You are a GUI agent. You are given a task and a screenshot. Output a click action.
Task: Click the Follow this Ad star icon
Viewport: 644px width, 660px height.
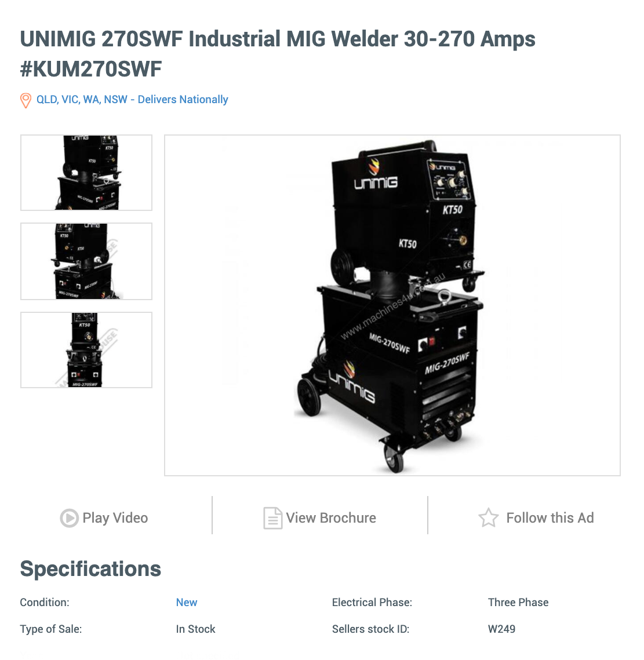489,517
